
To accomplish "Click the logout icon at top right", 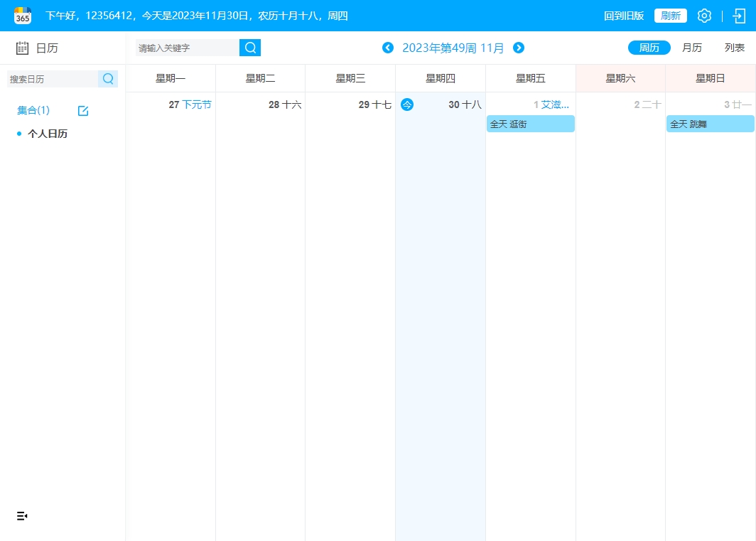I will coord(740,15).
